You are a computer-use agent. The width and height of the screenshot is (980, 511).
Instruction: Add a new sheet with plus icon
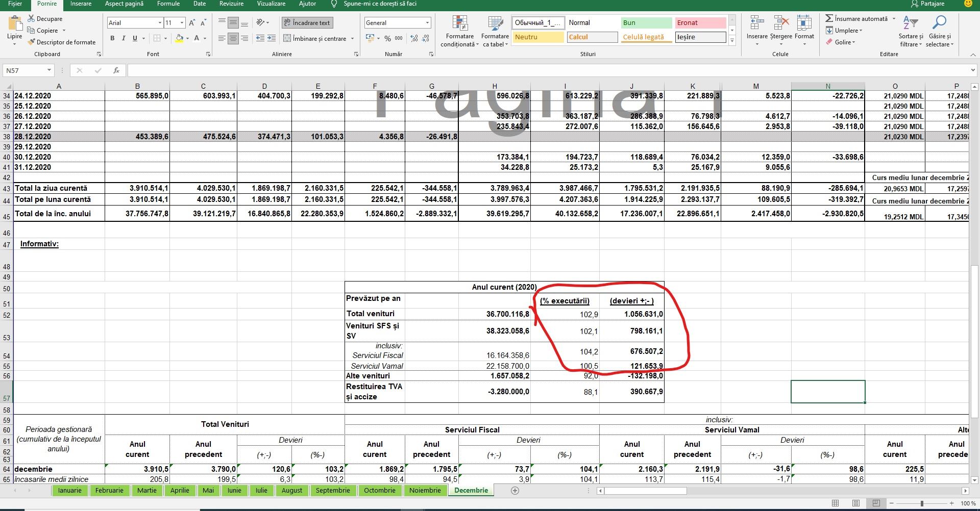pos(515,491)
